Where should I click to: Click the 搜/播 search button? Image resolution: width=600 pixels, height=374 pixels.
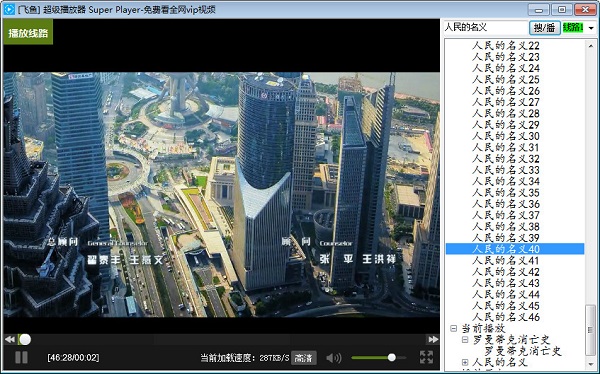click(545, 28)
